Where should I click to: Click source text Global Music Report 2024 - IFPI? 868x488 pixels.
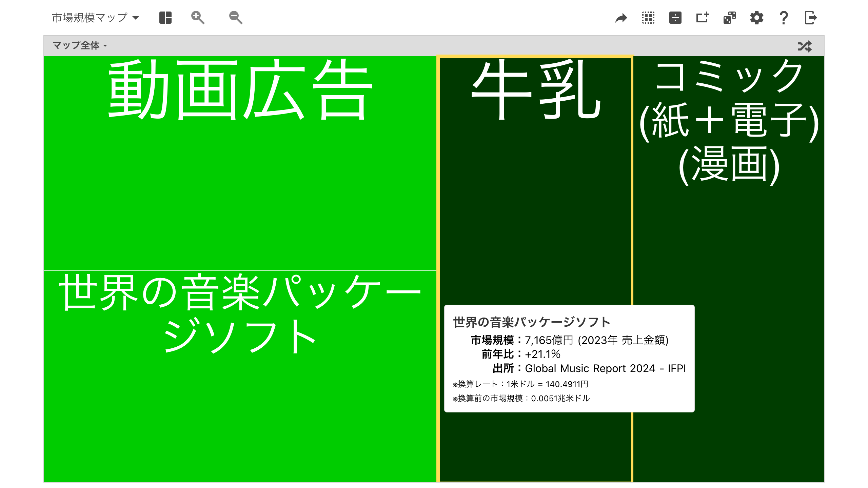tap(605, 368)
